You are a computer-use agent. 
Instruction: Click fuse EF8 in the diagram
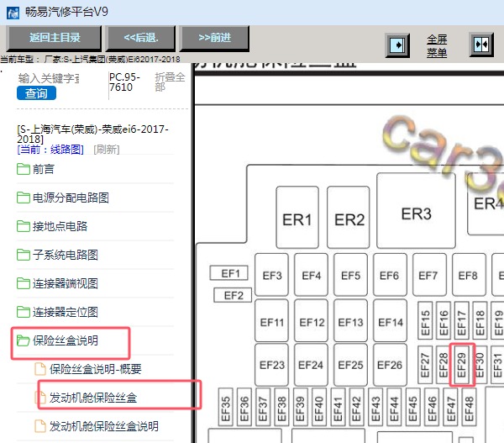pyautogui.click(x=469, y=275)
